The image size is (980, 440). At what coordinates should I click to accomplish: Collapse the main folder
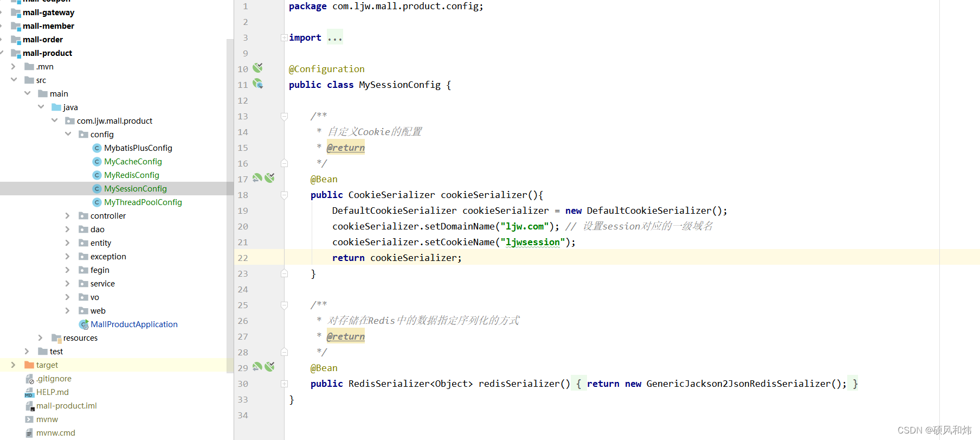click(27, 93)
